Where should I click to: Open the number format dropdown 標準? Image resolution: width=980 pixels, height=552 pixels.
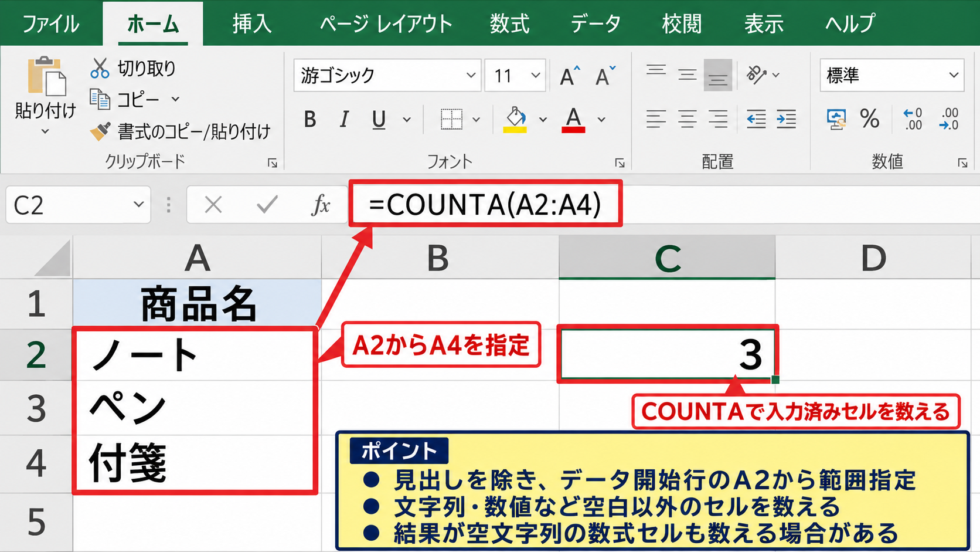(954, 75)
